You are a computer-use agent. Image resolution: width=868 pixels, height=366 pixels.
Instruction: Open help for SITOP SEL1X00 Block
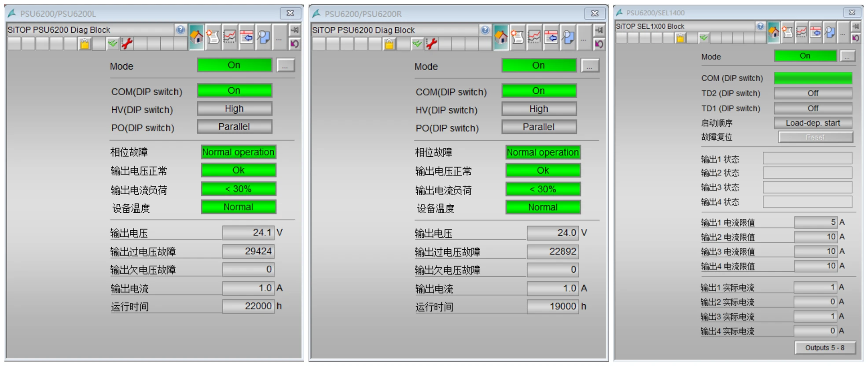[760, 26]
